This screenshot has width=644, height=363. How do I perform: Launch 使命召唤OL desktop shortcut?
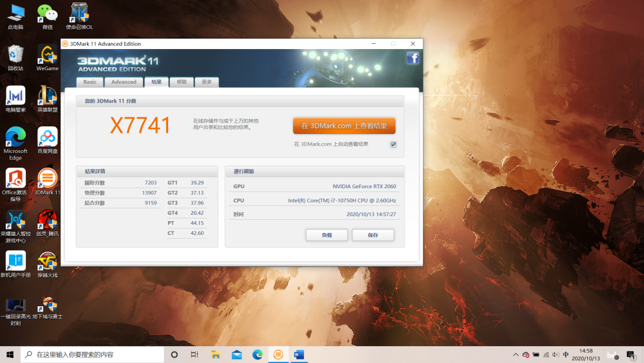tap(79, 17)
